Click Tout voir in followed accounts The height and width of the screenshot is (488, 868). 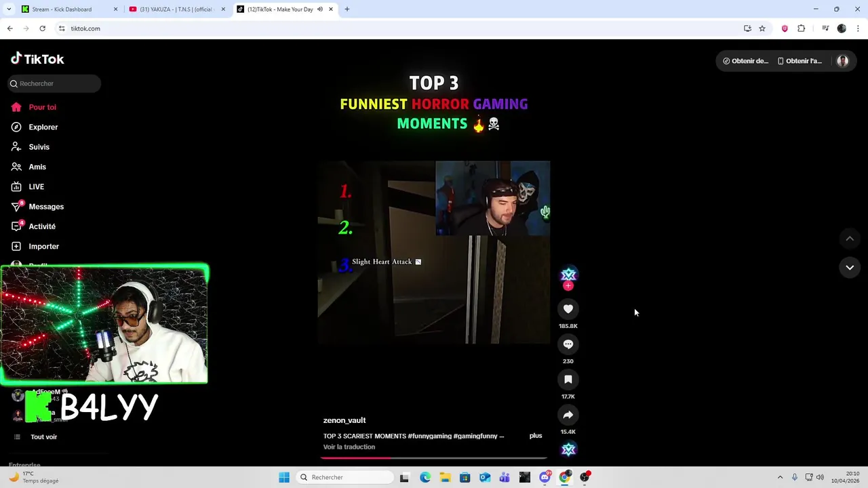tap(43, 437)
